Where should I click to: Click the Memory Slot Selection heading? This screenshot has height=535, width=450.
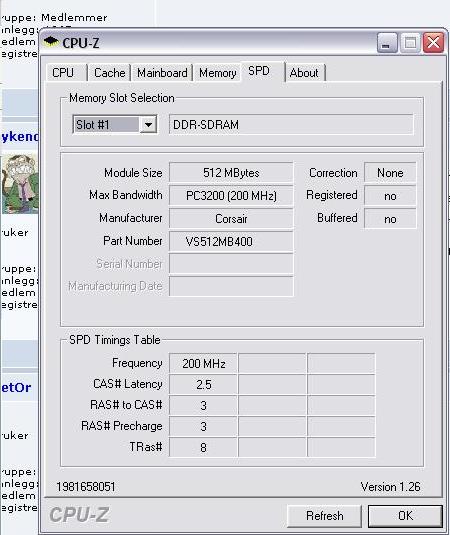point(122,98)
